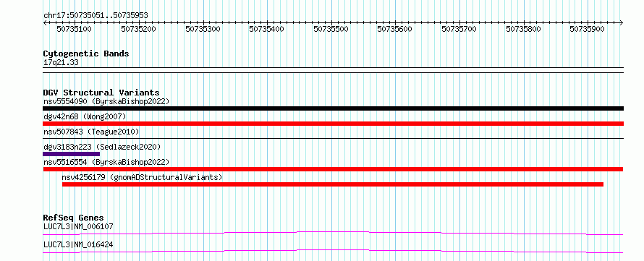This screenshot has width=644, height=261.
Task: Open the nsv507843 (Teague2010) variant label
Action: [x=91, y=132]
